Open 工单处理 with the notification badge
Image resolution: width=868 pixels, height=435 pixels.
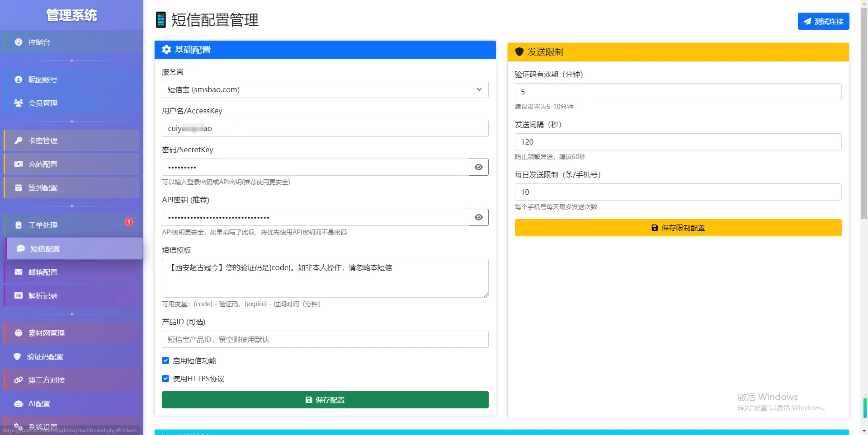coord(43,225)
